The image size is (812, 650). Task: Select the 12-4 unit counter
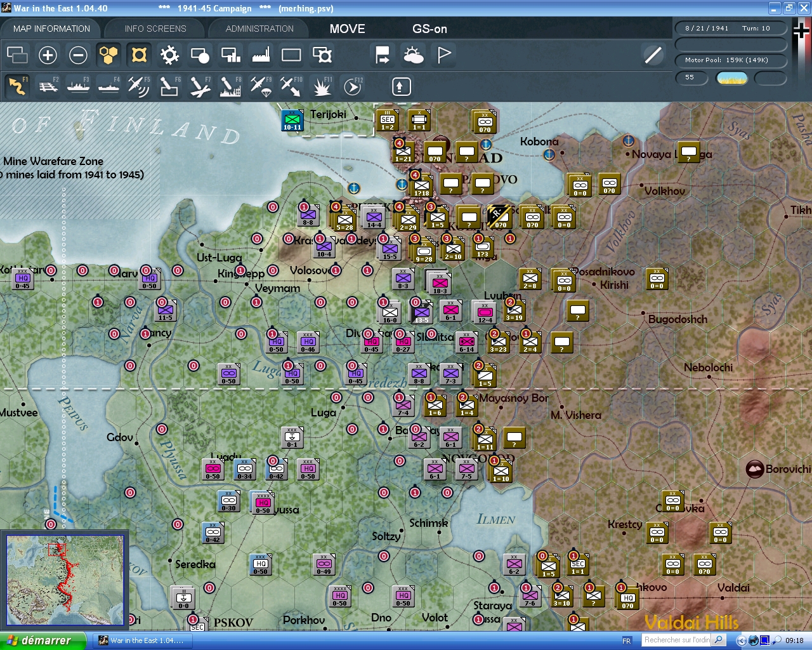(485, 312)
